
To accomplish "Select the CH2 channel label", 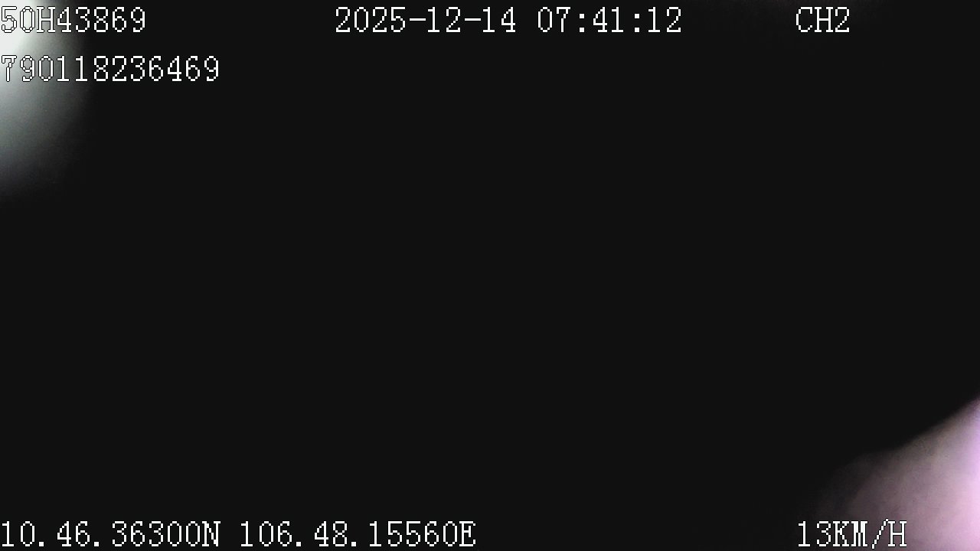I will point(823,21).
